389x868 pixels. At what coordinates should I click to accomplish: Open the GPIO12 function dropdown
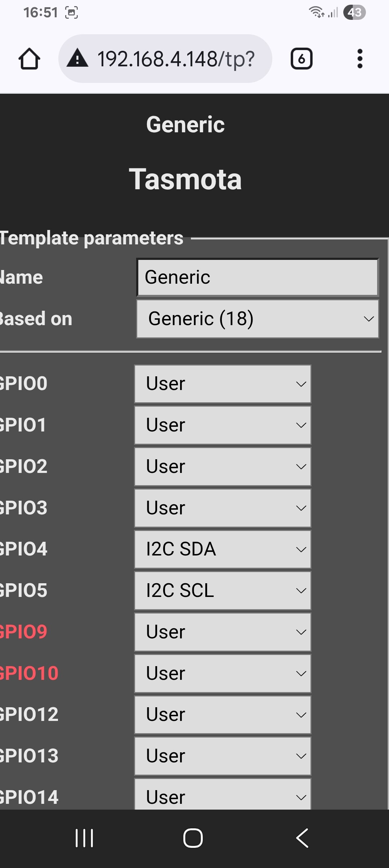pyautogui.click(x=223, y=715)
